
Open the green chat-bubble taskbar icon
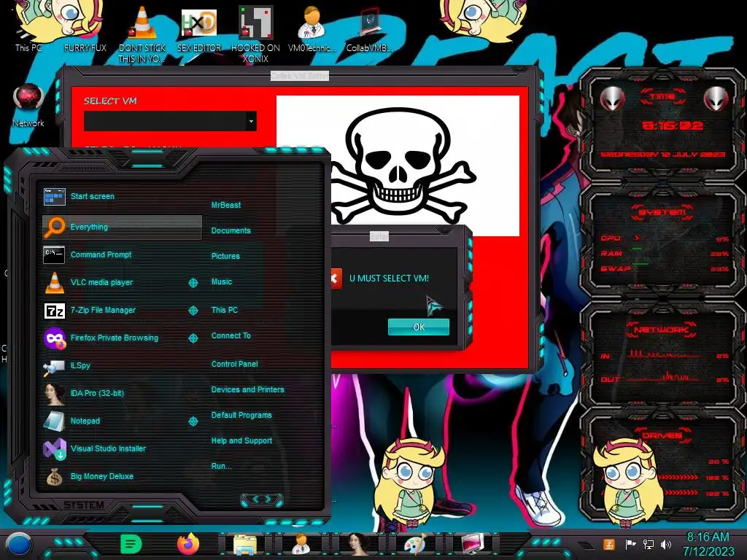coord(131,544)
